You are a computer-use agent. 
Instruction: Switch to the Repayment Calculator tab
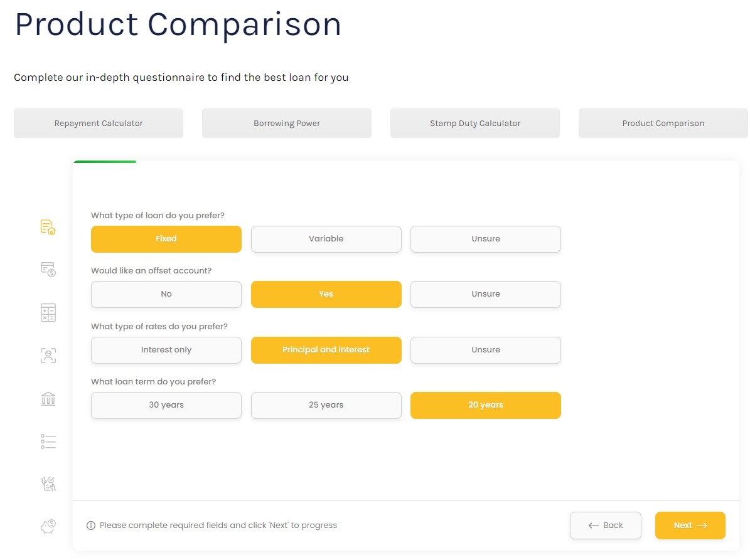tap(99, 124)
